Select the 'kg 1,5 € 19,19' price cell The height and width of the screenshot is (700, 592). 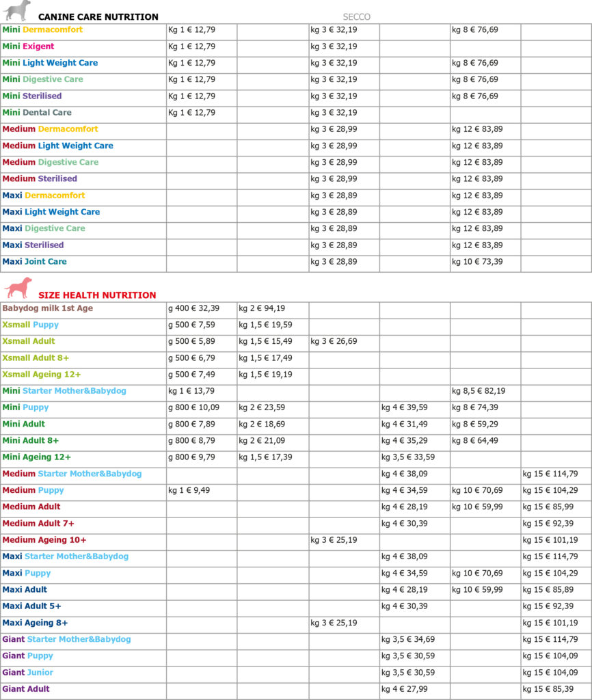(x=266, y=374)
